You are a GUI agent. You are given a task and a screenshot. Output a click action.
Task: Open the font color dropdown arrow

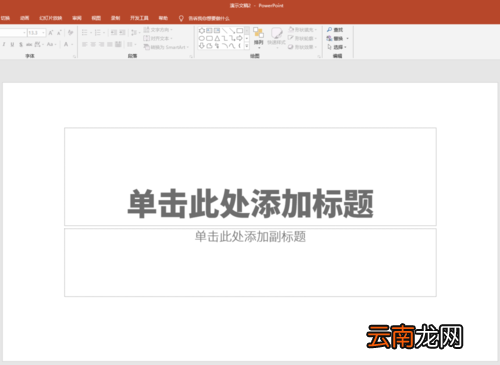pyautogui.click(x=72, y=44)
